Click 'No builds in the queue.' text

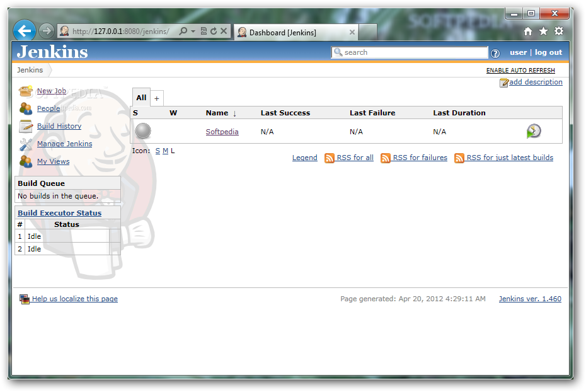(x=58, y=196)
